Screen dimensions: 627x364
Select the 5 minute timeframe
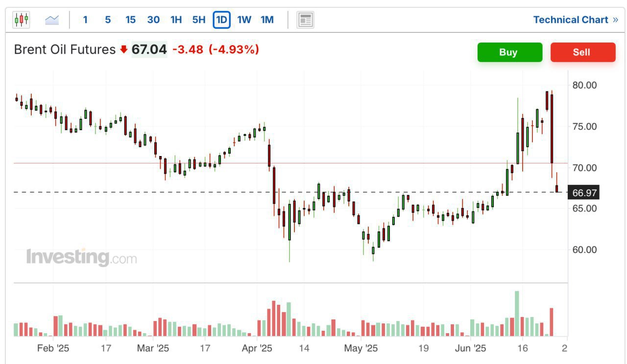pos(108,20)
